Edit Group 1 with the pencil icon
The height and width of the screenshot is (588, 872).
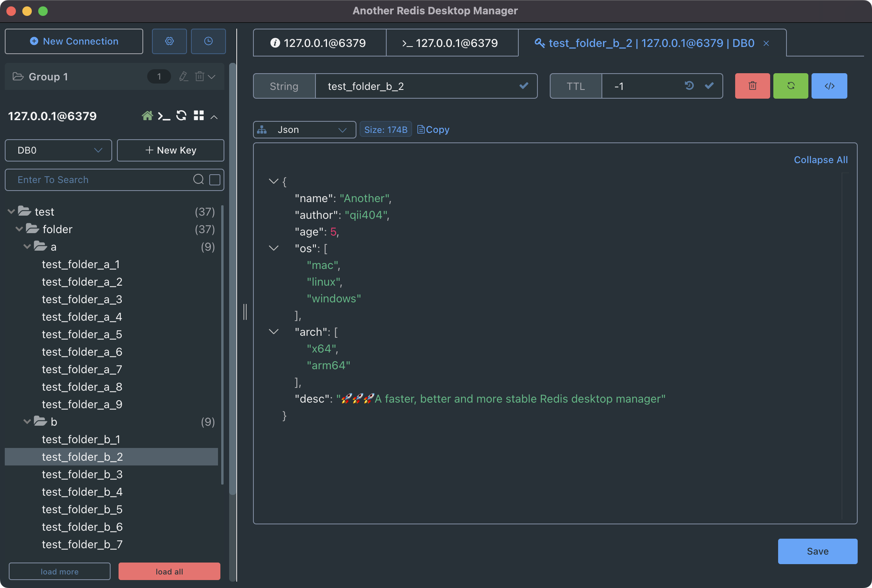pyautogui.click(x=183, y=76)
